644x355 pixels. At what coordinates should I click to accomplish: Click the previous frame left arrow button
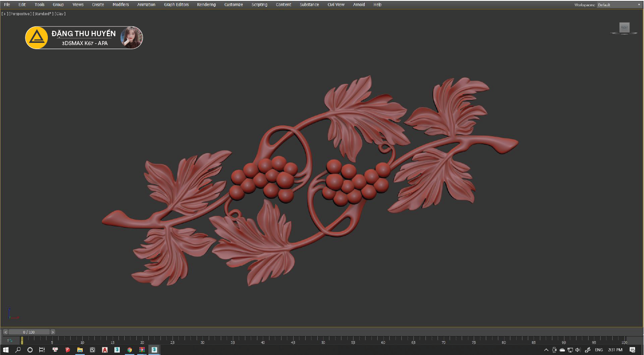pos(5,332)
